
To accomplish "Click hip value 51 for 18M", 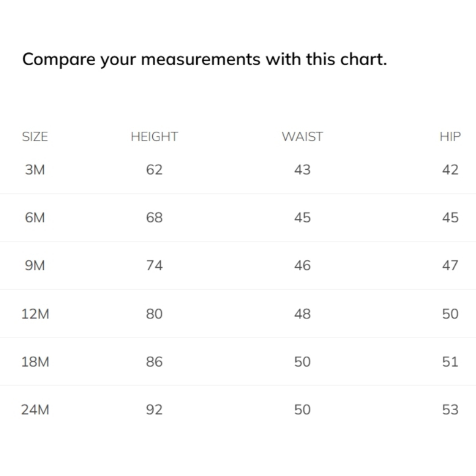I will click(450, 362).
